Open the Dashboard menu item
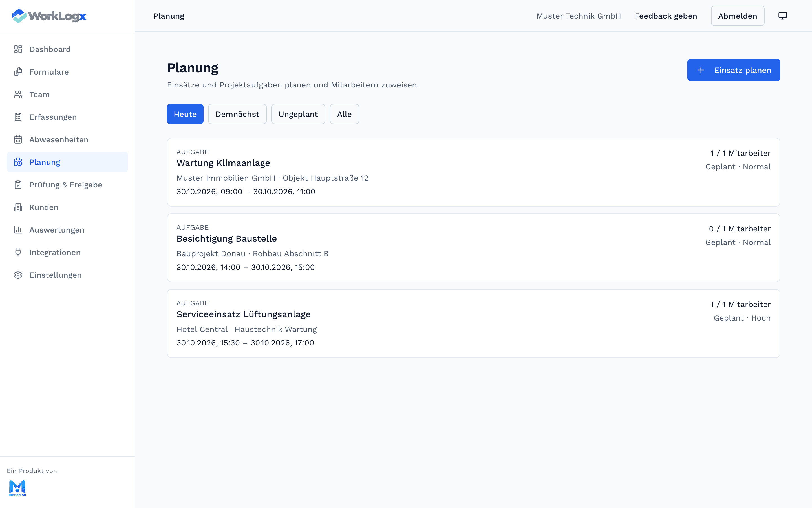812x508 pixels. 67,49
